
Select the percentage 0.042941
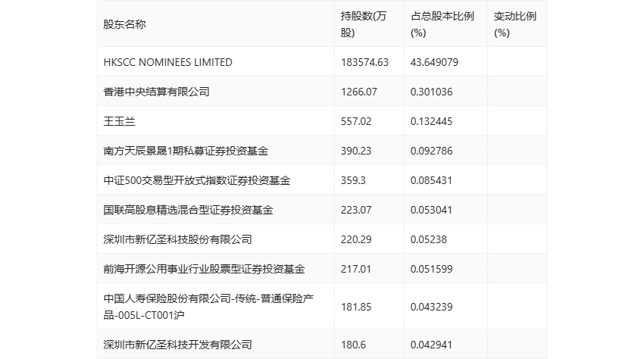431,345
